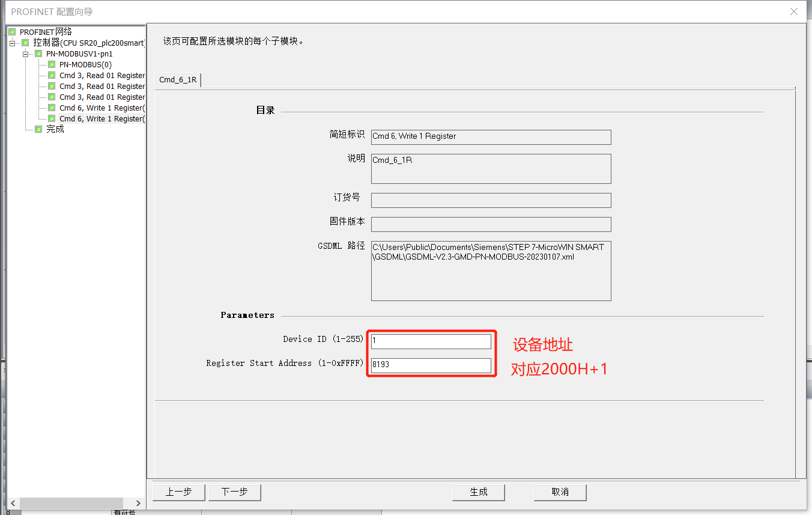Click the green icon next to PN-MODBUSV1-pn1
The width and height of the screenshot is (812, 515).
click(38, 53)
